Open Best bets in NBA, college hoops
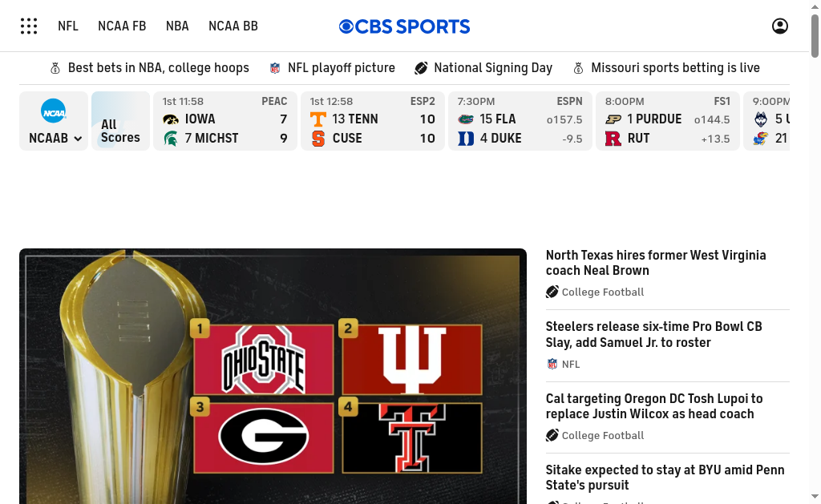821x504 pixels. tap(158, 68)
